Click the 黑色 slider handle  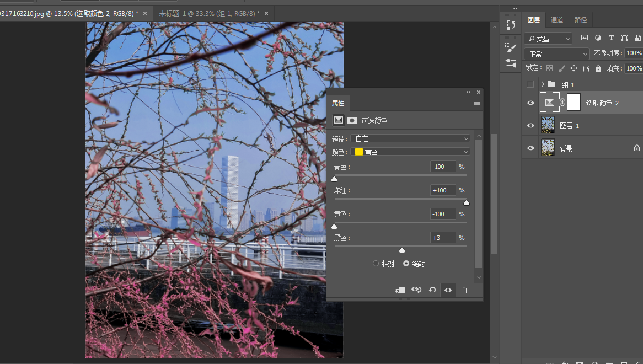pos(402,250)
